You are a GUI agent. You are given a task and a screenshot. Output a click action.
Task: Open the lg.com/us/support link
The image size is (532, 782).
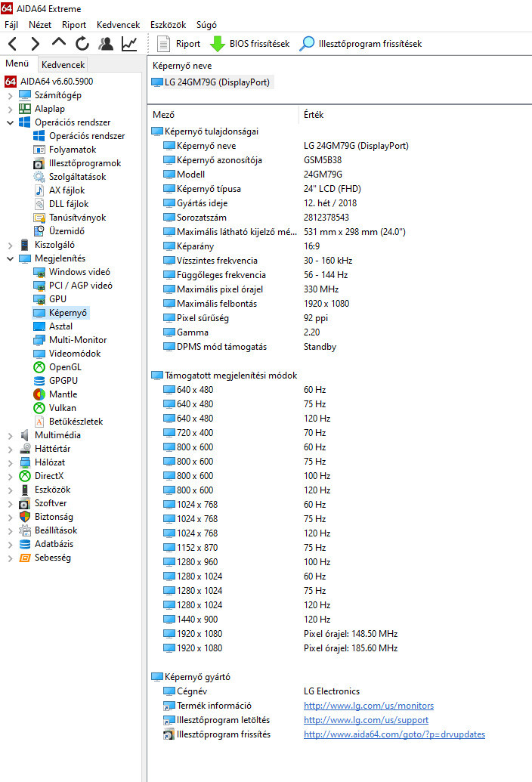click(366, 720)
